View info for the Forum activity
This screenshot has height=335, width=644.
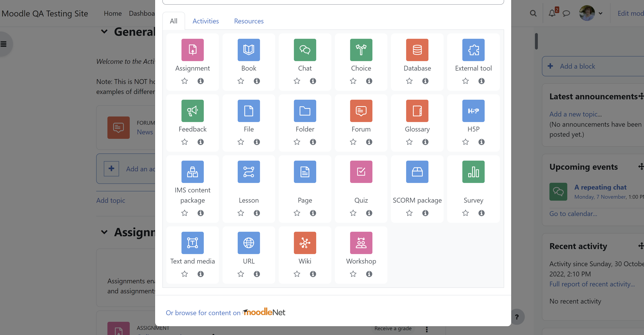(369, 142)
